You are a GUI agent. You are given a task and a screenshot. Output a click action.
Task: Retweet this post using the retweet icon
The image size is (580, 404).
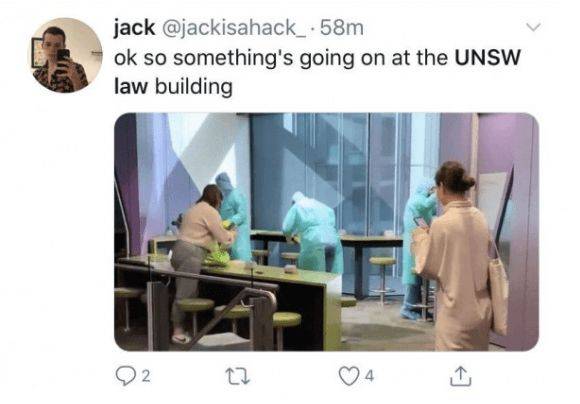[238, 376]
